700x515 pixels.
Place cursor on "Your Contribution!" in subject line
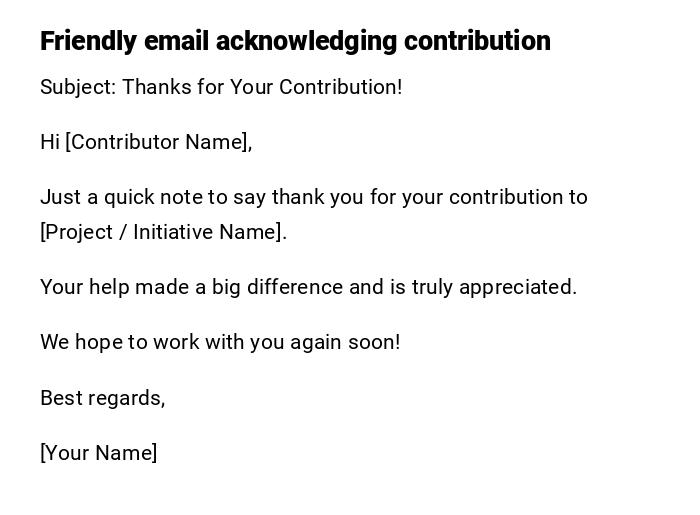pos(316,87)
